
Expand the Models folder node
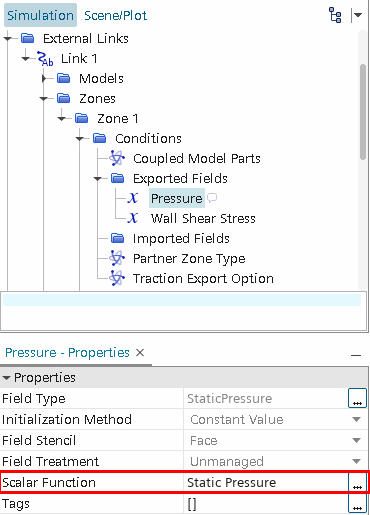[44, 79]
